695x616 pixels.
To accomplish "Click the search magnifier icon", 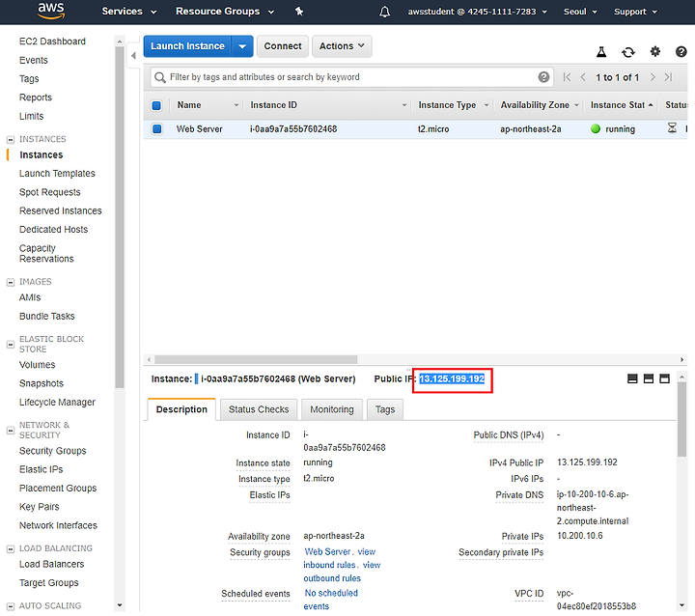I will [159, 77].
